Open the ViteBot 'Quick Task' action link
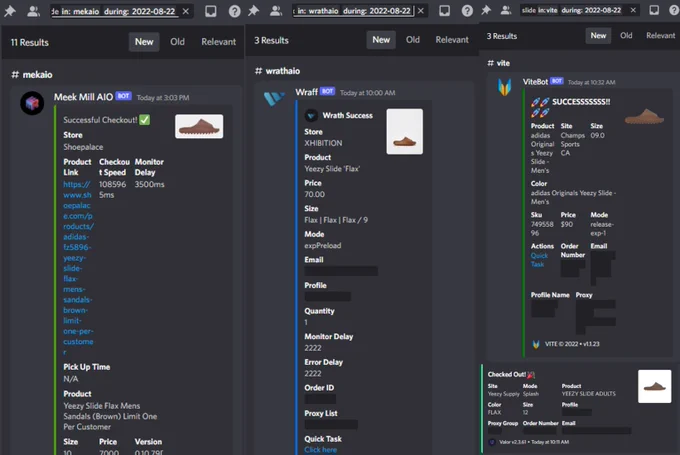680x455 pixels. pos(539,260)
